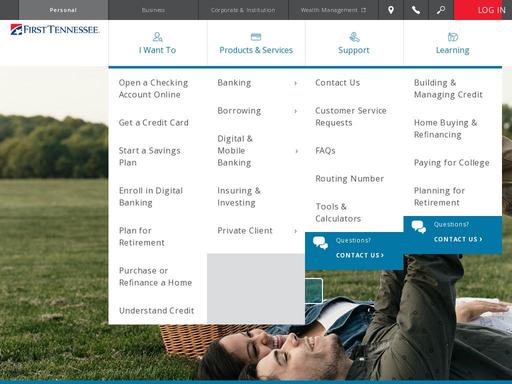Image resolution: width=512 pixels, height=384 pixels.
Task: Click external link icon beside Wealth Management
Action: point(363,10)
